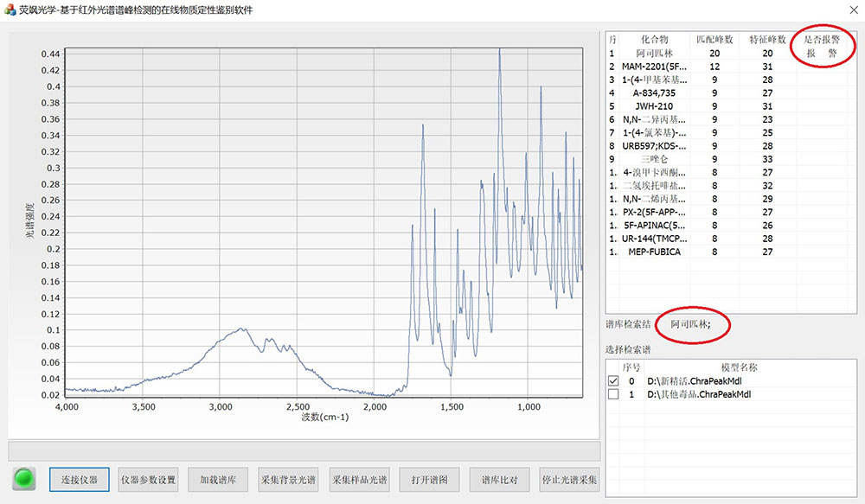Open 仪器参数设置 instrument settings
The image size is (865, 504).
(x=149, y=480)
